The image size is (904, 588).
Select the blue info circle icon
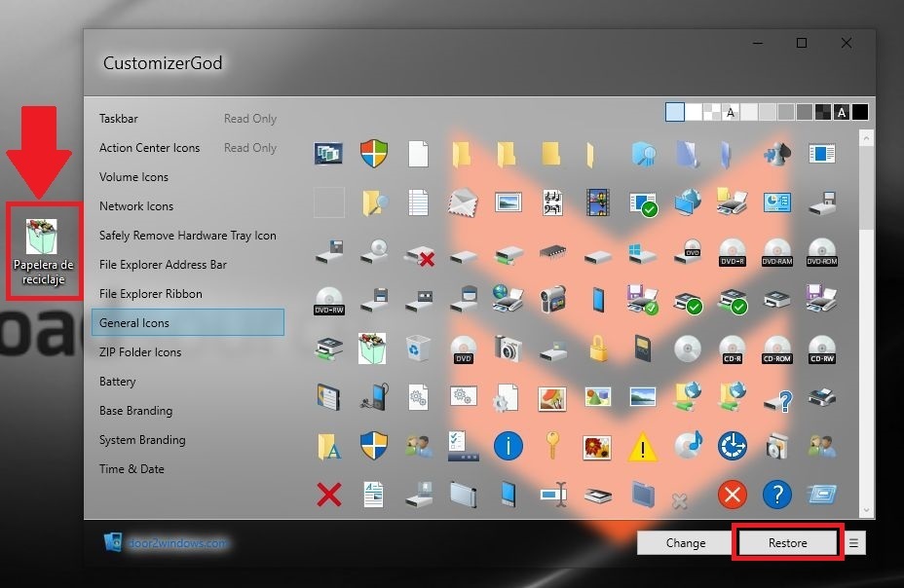pos(508,446)
